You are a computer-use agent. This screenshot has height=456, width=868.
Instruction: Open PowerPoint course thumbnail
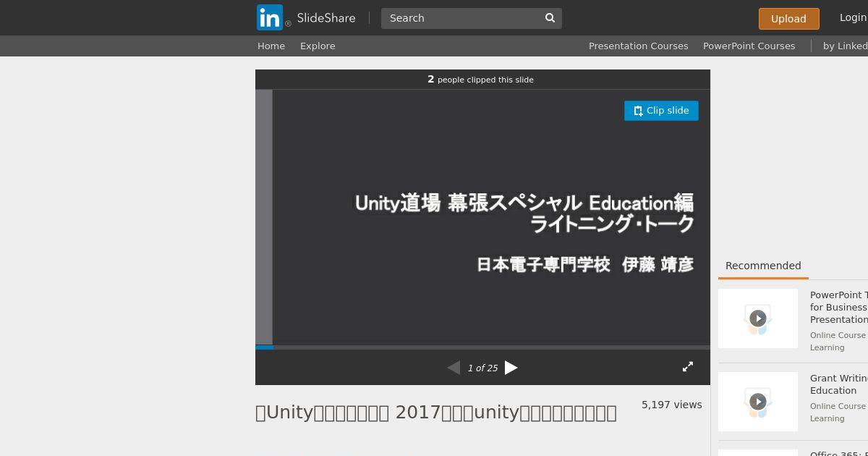758,318
